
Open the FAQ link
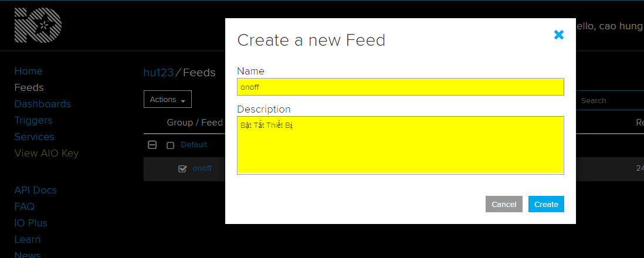click(24, 206)
